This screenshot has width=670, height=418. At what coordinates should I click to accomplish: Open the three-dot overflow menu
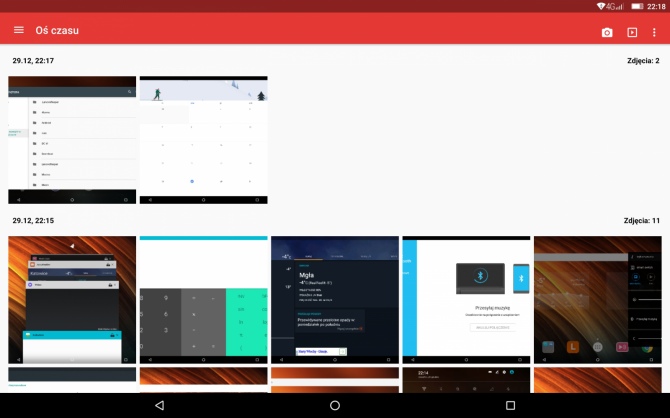(655, 32)
